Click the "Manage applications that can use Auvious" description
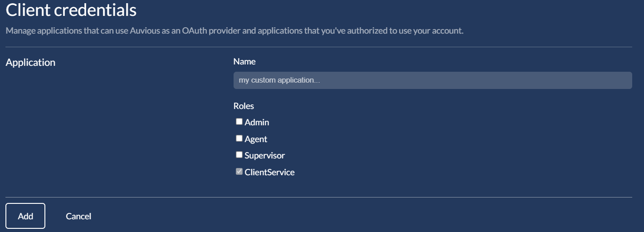Screen dimensions: 644x232 (234, 31)
